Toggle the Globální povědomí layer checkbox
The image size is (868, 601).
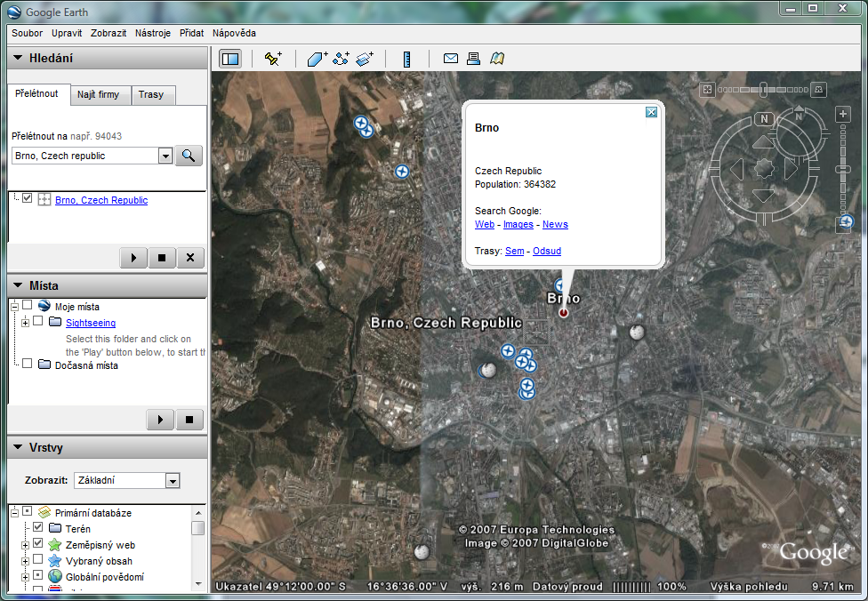[x=37, y=575]
